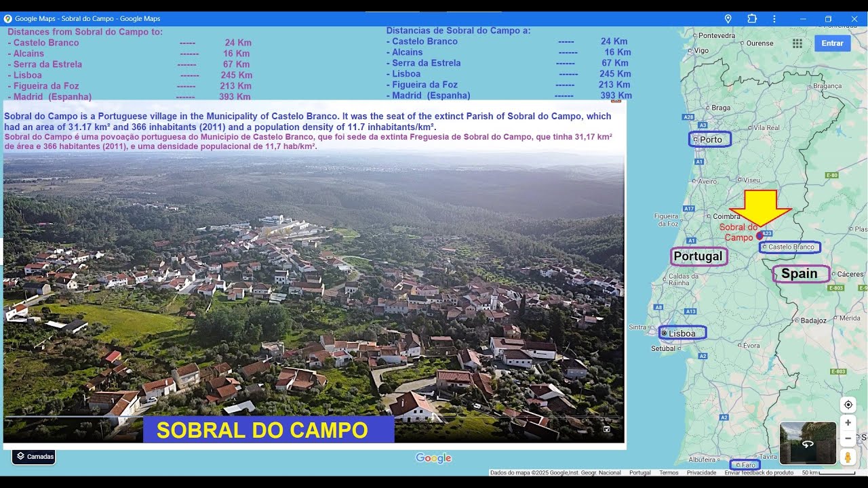Show my current location on the map
The height and width of the screenshot is (488, 868).
click(848, 405)
